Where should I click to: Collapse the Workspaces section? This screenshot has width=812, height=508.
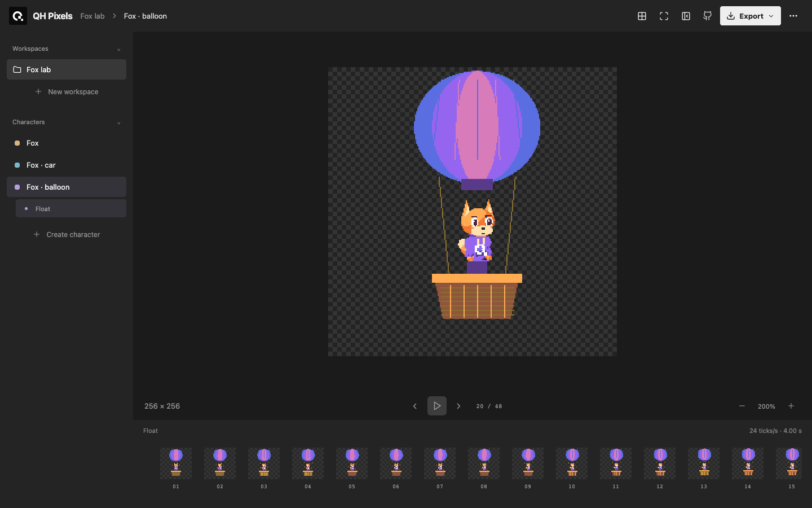(118, 49)
